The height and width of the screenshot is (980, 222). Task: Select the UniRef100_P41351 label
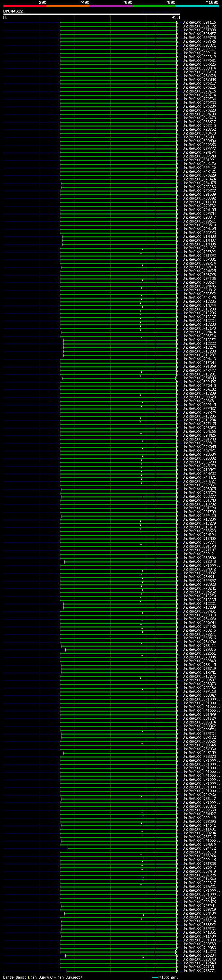point(199,932)
